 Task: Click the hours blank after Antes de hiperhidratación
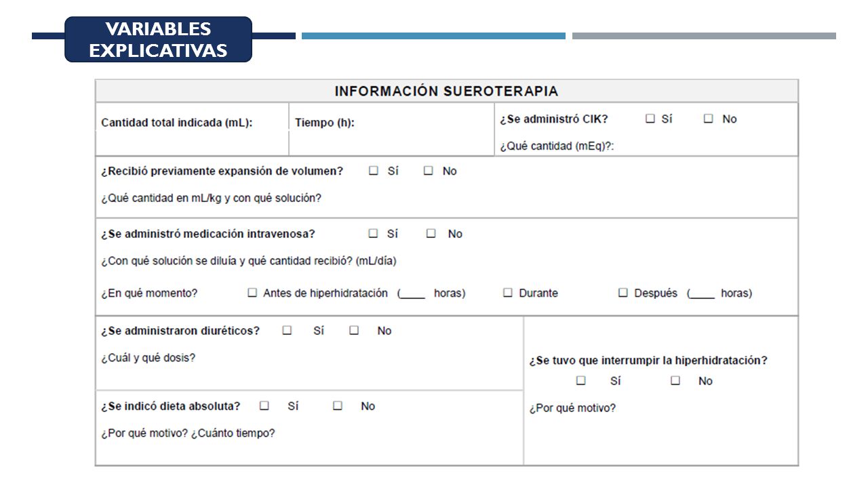click(414, 294)
